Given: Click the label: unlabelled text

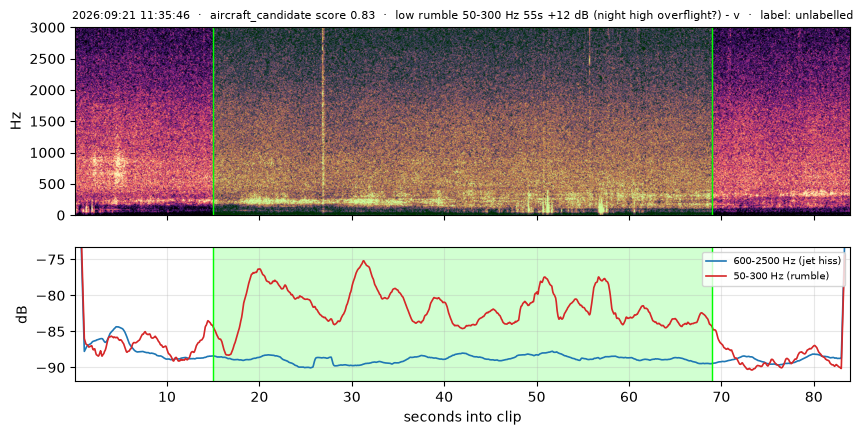Looking at the screenshot, I should [x=806, y=15].
